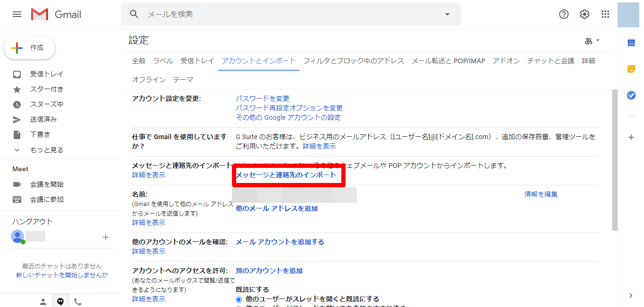644x307 pixels.
Task: Click the plus icon to get add-ons
Action: pos(631,137)
